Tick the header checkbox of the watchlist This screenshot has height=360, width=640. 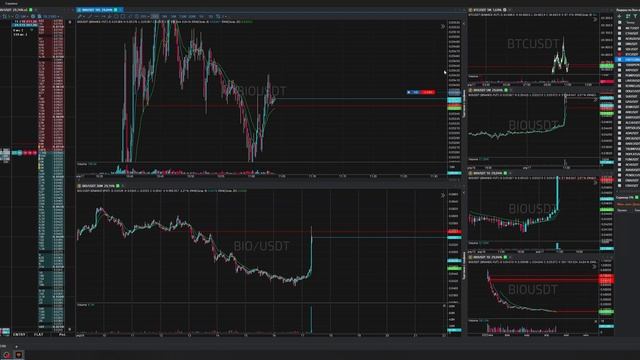tap(620, 22)
